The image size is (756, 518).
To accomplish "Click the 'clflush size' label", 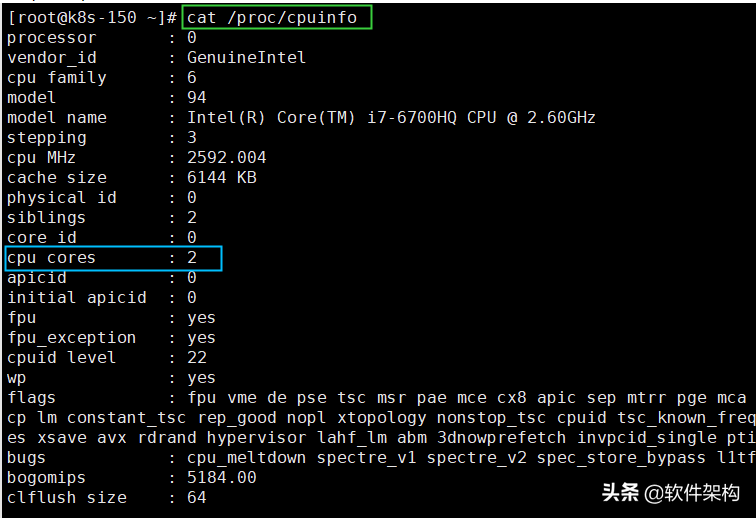I will [67, 498].
